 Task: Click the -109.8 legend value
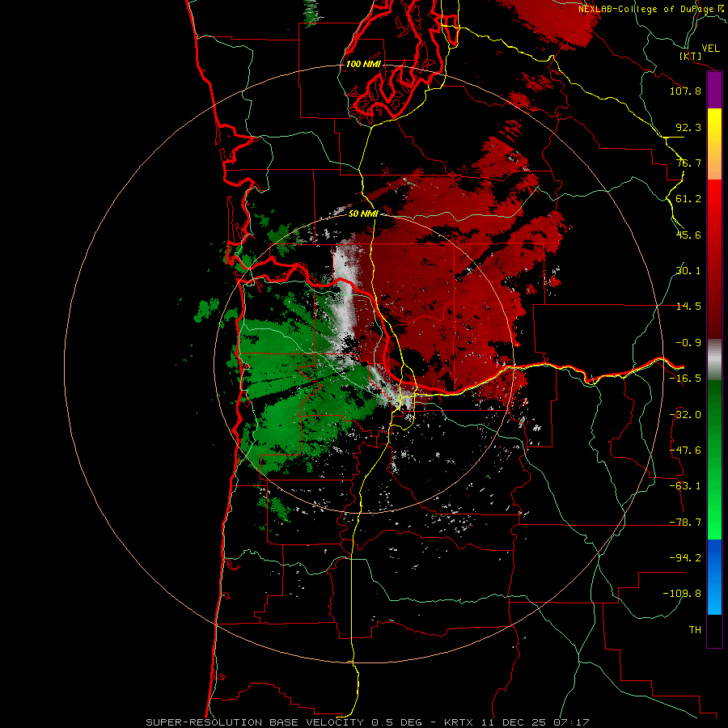pos(682,594)
